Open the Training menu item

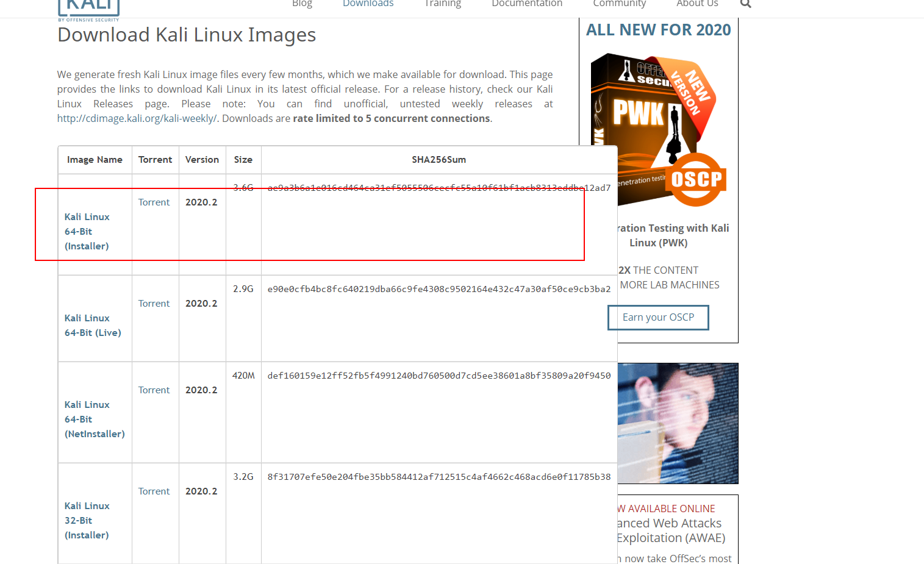pyautogui.click(x=443, y=4)
